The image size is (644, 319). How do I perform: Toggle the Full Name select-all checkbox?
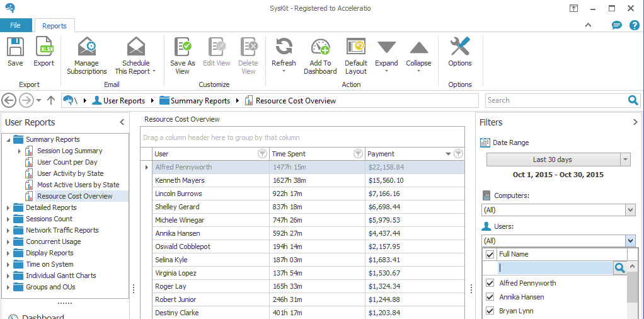(490, 255)
